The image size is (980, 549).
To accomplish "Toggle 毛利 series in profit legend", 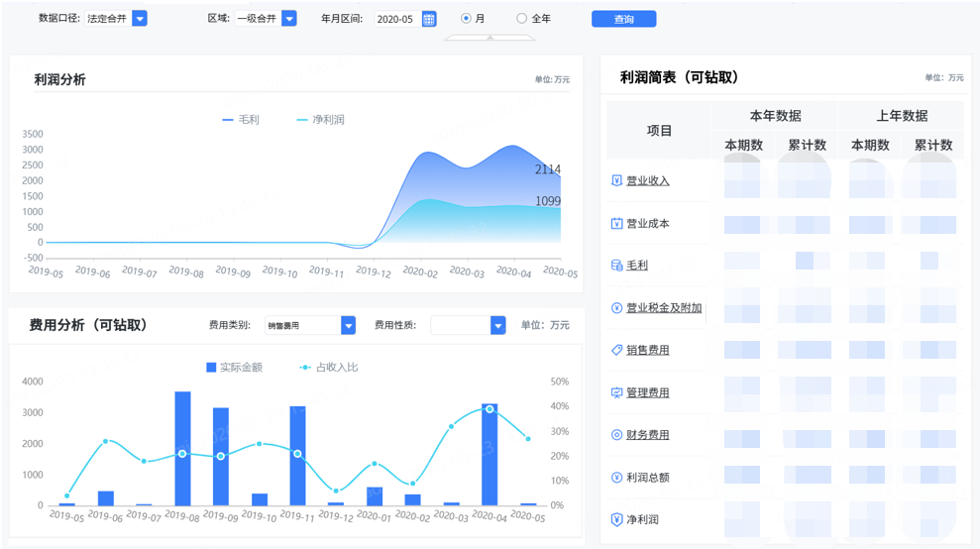I will tap(241, 120).
